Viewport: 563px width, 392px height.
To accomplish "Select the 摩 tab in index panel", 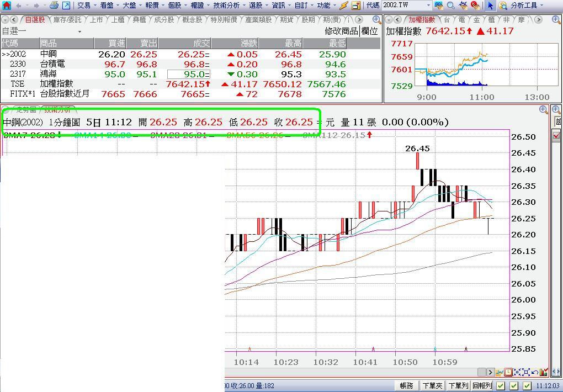I will point(521,20).
